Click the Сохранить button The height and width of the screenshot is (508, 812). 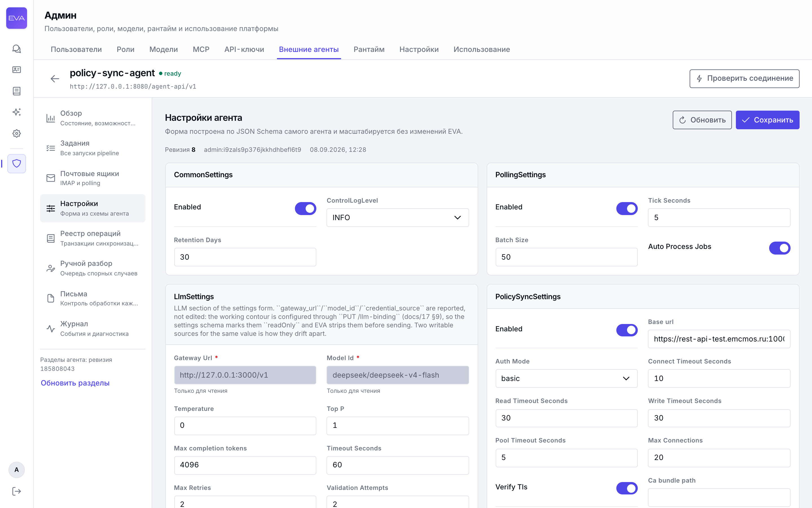[767, 120]
